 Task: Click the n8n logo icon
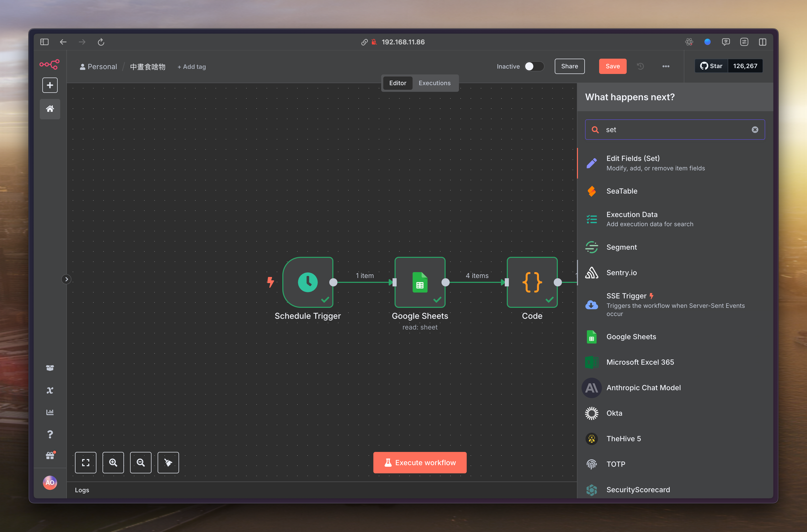pyautogui.click(x=49, y=64)
